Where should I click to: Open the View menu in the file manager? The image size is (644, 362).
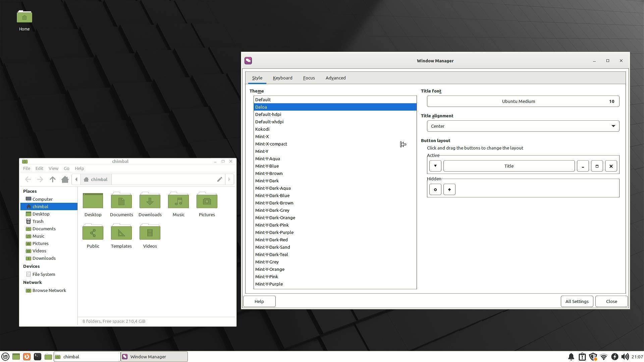coord(53,168)
